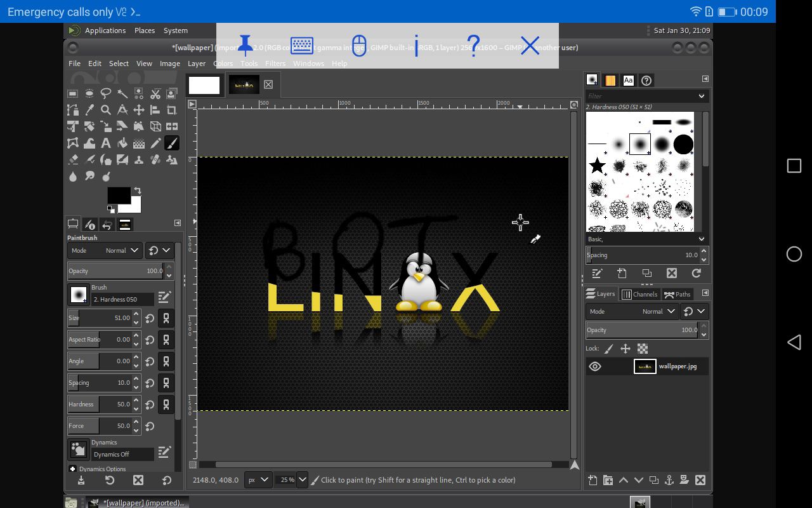Switch to the blank white image tab
The height and width of the screenshot is (508, 812).
204,85
